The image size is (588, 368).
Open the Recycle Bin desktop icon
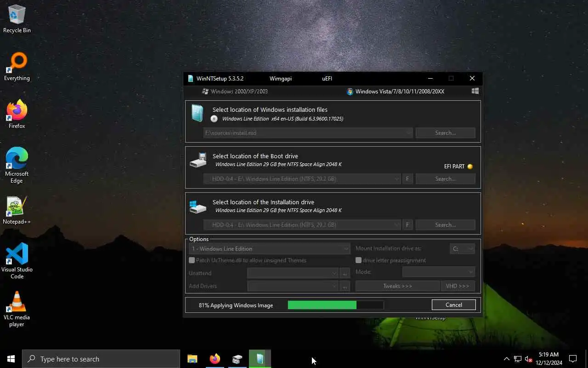pyautogui.click(x=17, y=19)
